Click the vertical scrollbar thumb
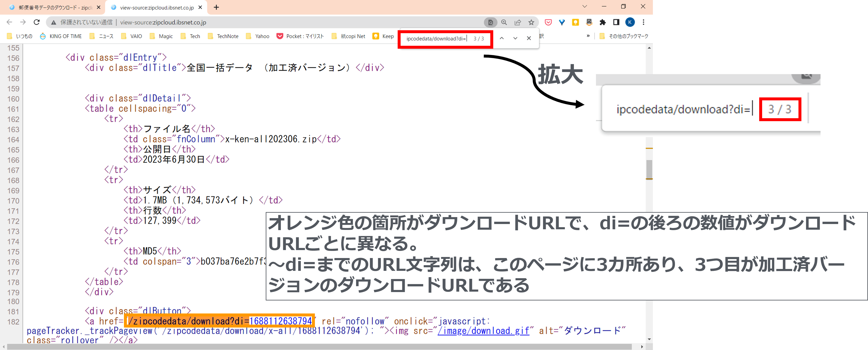 tap(649, 169)
